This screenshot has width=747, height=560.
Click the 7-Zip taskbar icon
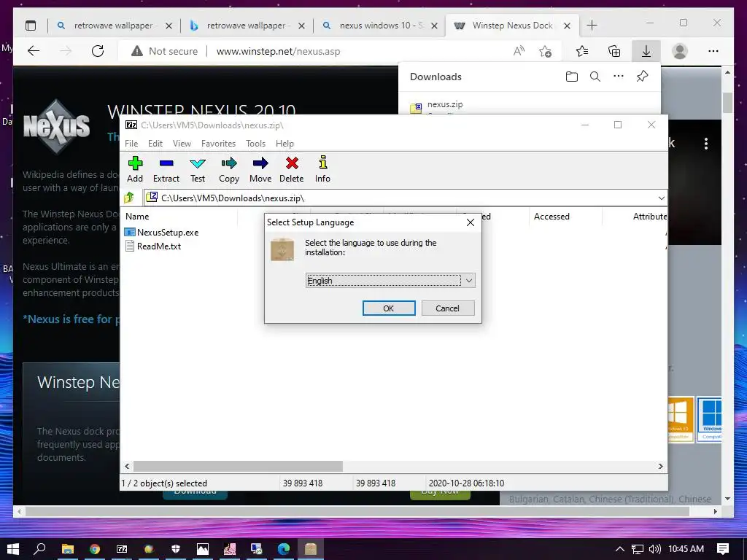pyautogui.click(x=122, y=548)
